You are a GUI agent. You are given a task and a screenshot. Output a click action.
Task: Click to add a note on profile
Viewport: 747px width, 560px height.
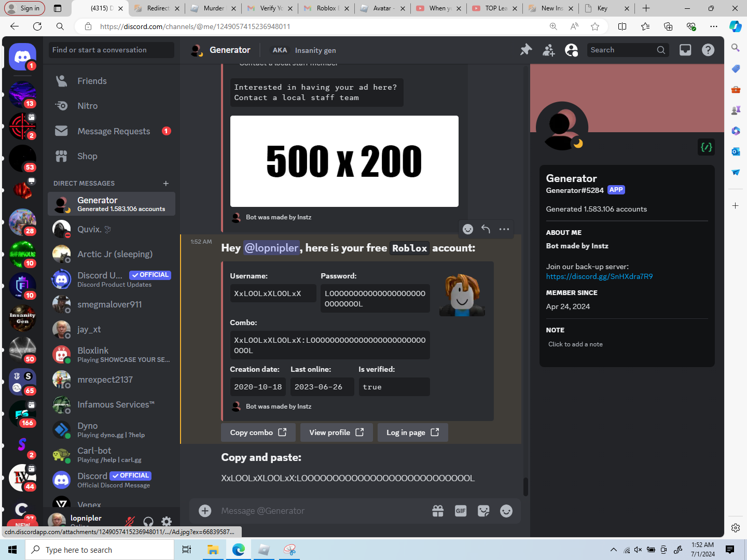(575, 344)
